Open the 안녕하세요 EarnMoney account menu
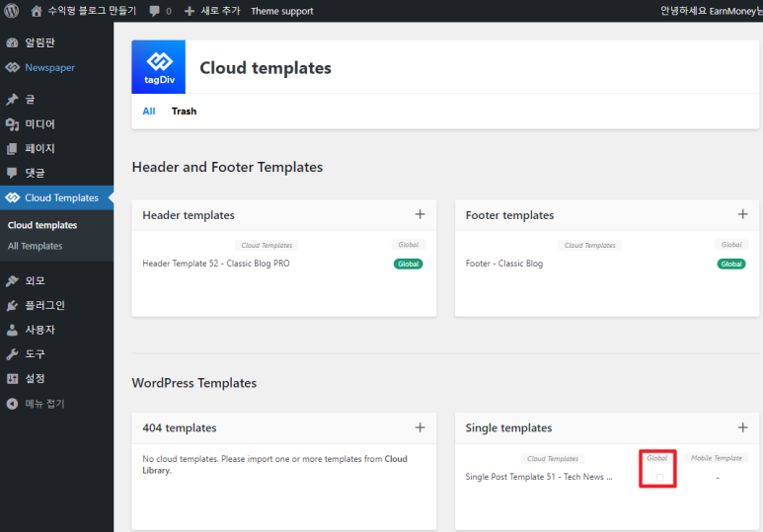Screen dimensions: 763x532 [712, 11]
